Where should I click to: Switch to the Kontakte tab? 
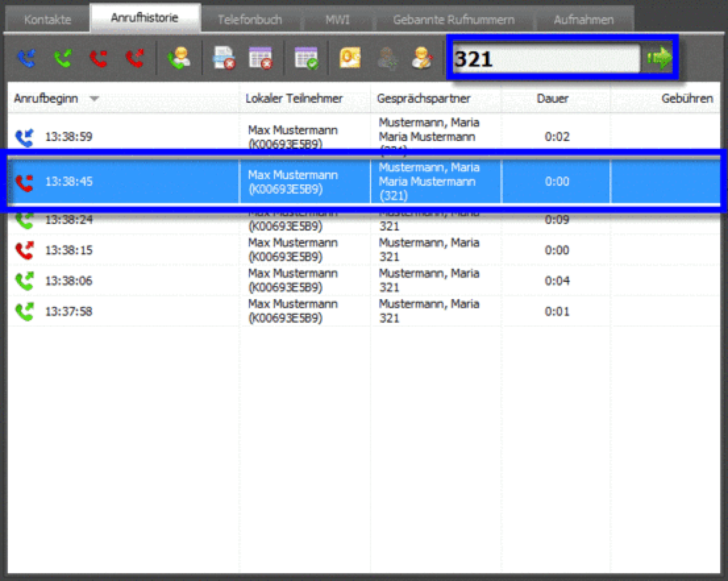click(47, 19)
